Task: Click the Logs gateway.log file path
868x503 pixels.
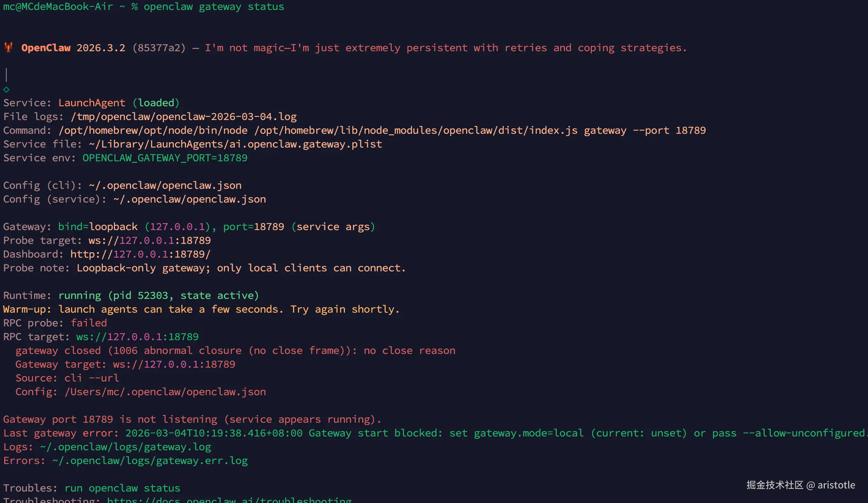Action: 125,447
